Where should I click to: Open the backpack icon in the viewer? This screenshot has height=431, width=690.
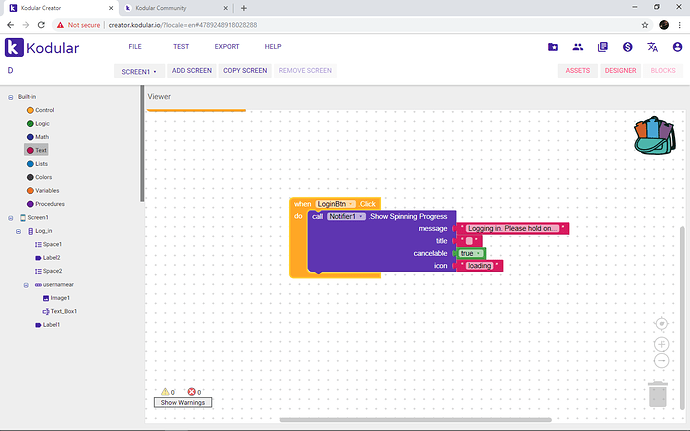[655, 136]
